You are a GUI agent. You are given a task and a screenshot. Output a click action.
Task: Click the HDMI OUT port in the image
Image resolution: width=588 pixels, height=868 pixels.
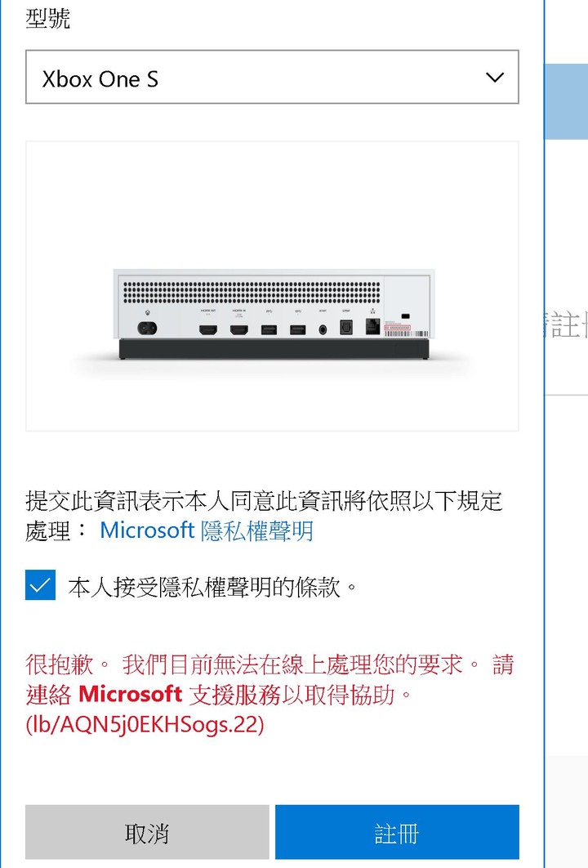pyautogui.click(x=208, y=330)
